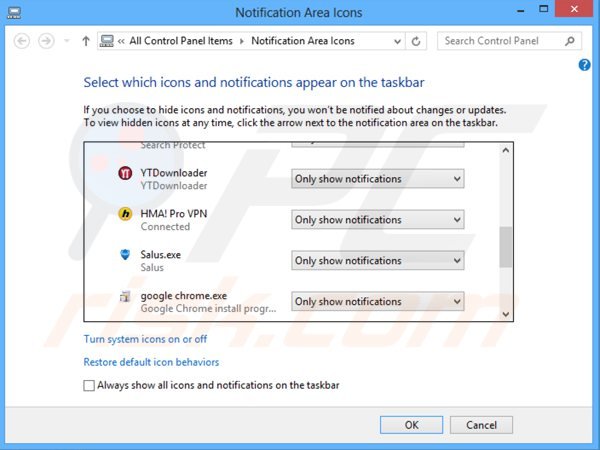Select the Salus.exe entry name
The width and height of the screenshot is (600, 450).
(160, 254)
